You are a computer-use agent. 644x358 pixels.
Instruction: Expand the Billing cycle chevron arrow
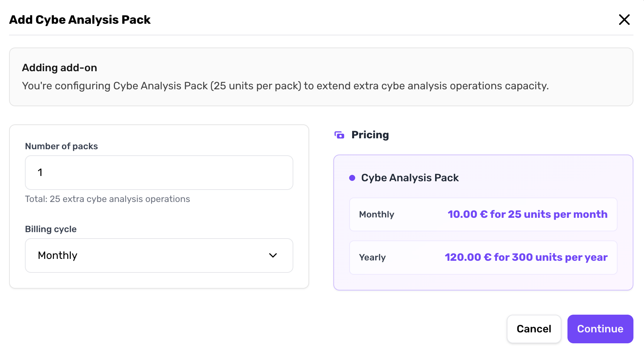273,255
